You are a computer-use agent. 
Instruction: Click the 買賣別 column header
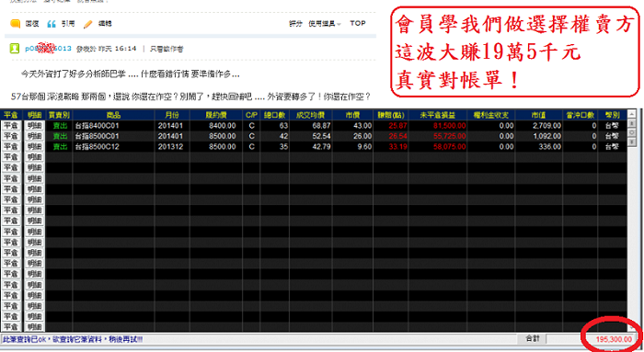60,115
